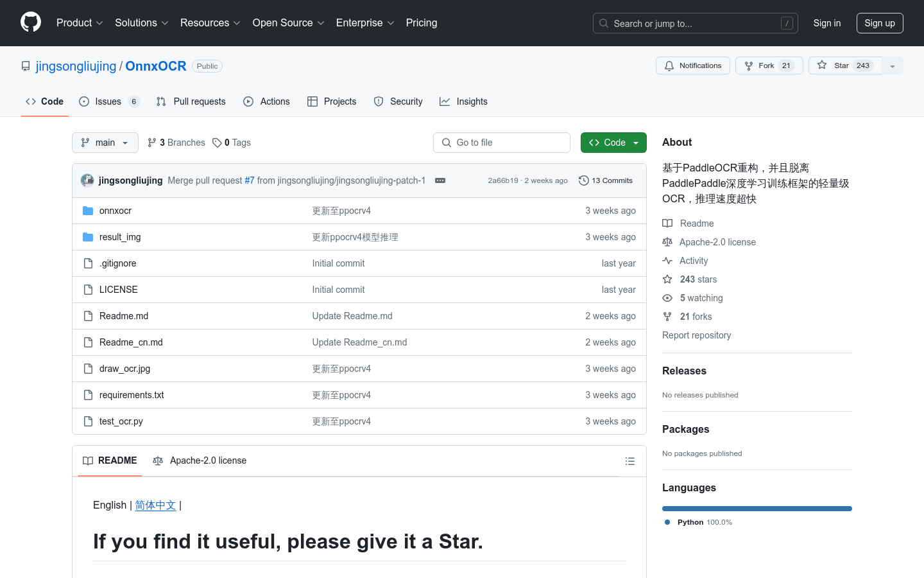The image size is (924, 578).
Task: Click the OnnxOCR repository name link
Action: tap(156, 66)
